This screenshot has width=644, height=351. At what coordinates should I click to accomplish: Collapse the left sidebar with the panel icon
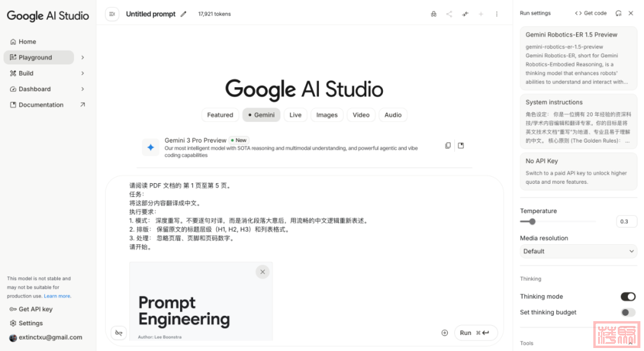112,14
